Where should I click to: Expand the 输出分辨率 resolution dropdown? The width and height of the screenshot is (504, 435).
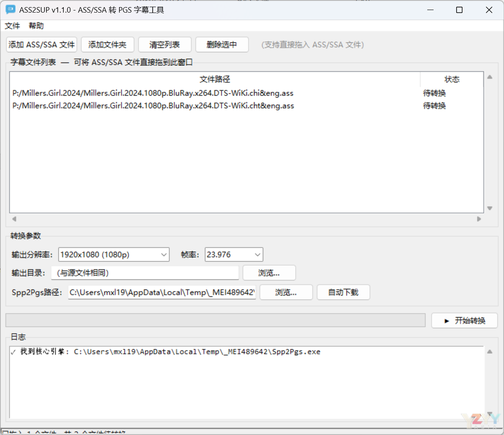pos(114,255)
